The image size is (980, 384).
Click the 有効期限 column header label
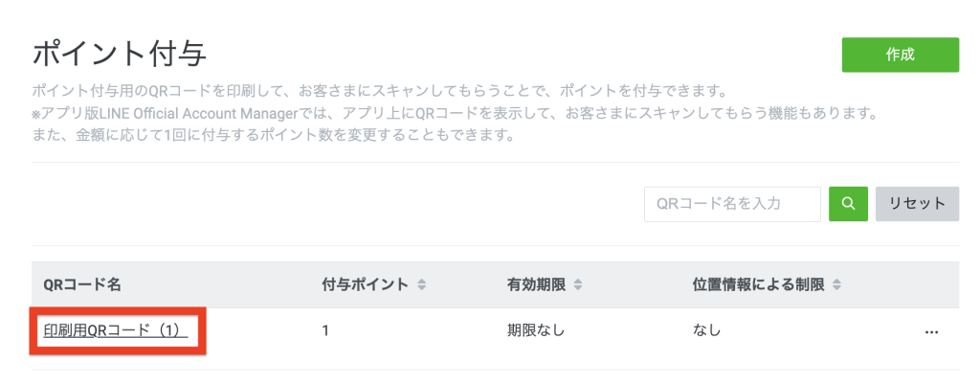pyautogui.click(x=536, y=285)
